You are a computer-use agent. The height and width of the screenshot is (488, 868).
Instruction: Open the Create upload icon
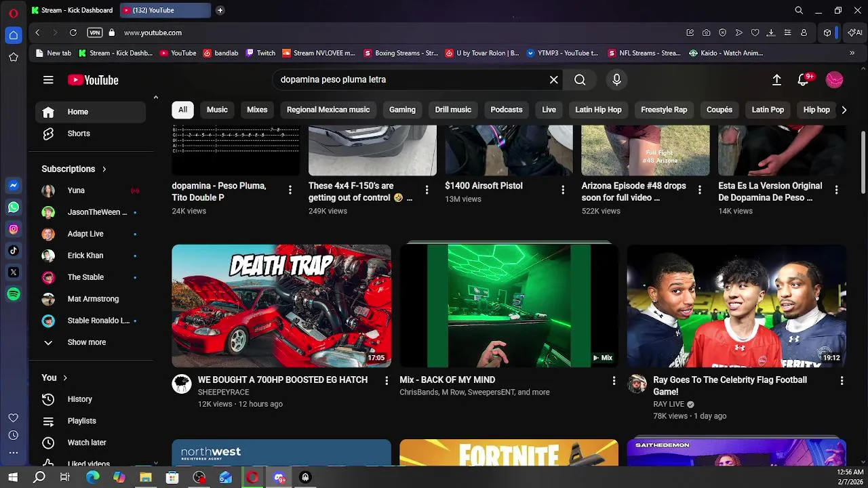[x=777, y=80]
